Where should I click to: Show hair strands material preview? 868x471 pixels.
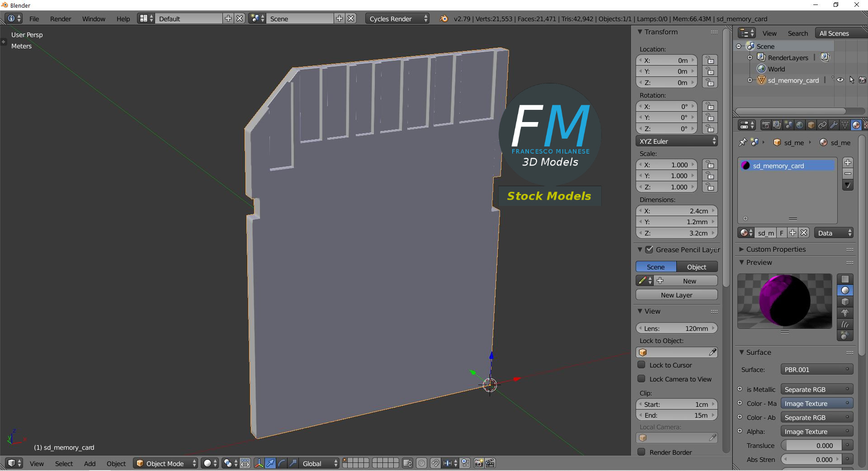tap(845, 324)
